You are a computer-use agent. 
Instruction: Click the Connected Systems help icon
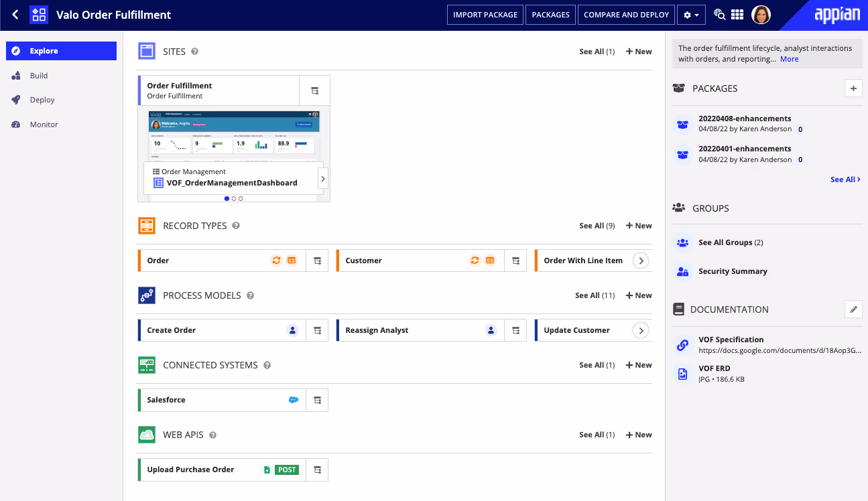click(267, 365)
